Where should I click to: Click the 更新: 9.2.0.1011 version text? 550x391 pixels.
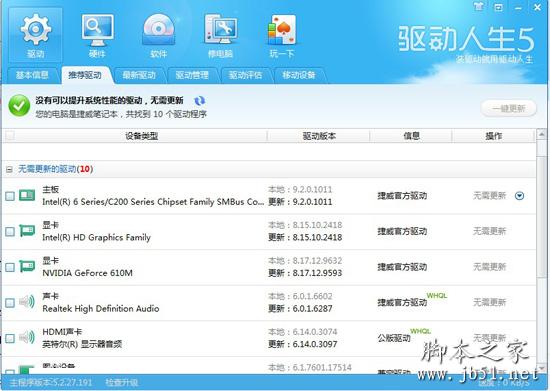tap(300, 202)
